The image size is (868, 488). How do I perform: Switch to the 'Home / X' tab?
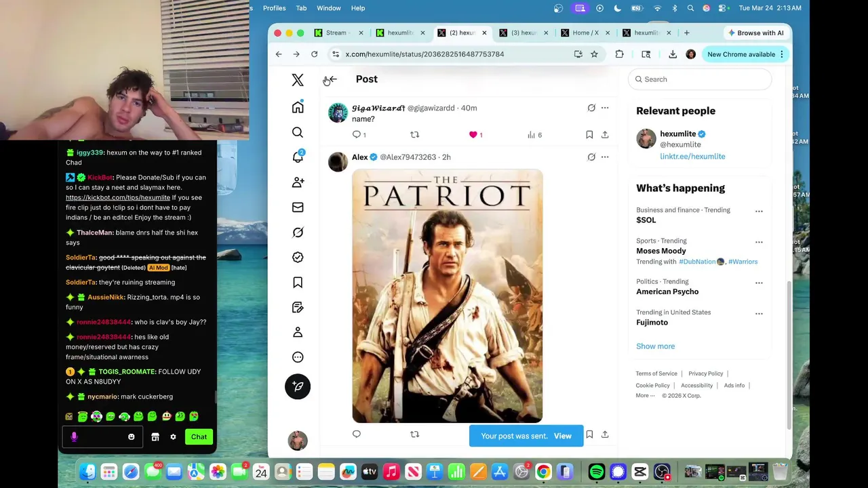click(585, 33)
